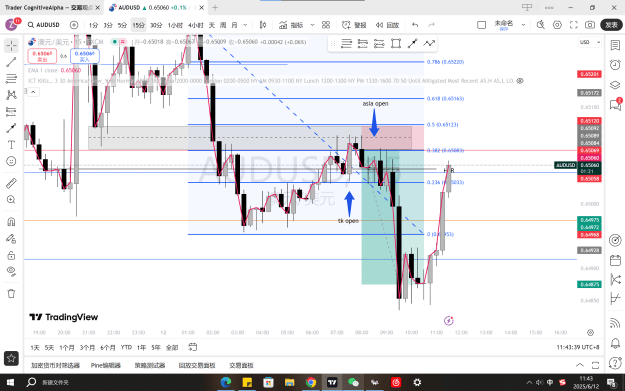Open the 交易面板 tab

tap(241, 365)
